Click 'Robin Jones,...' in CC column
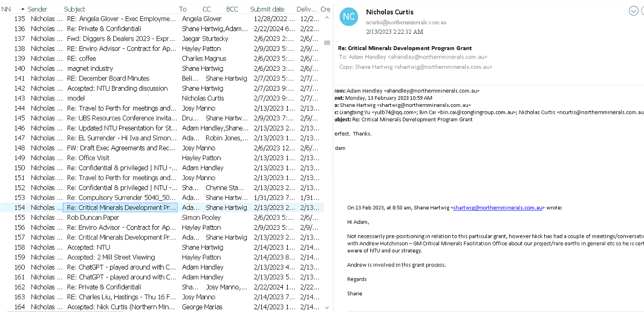 (226, 138)
